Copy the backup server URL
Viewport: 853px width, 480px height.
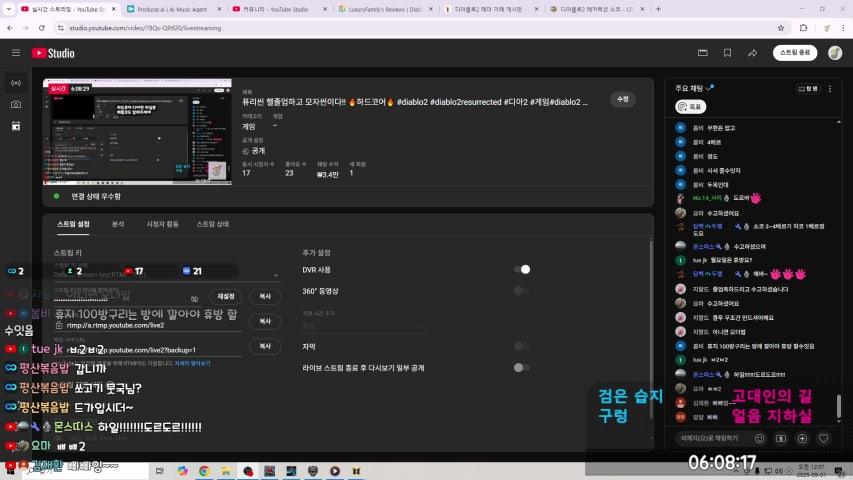pyautogui.click(x=265, y=346)
